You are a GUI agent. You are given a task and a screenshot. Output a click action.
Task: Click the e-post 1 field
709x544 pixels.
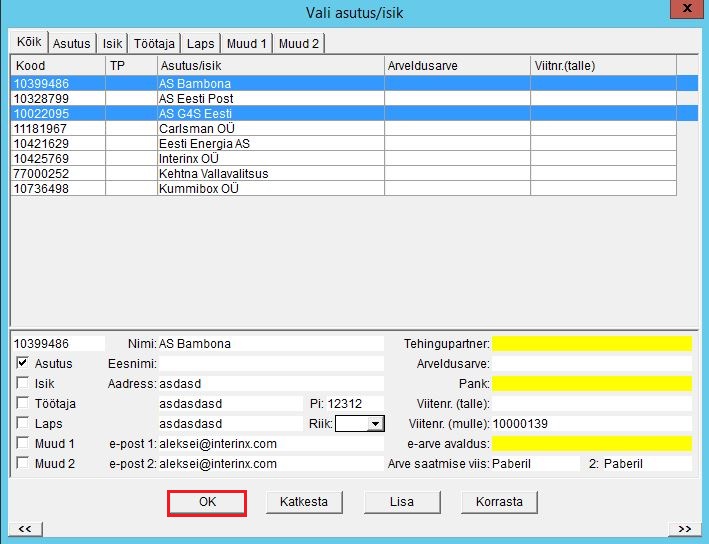tap(270, 444)
